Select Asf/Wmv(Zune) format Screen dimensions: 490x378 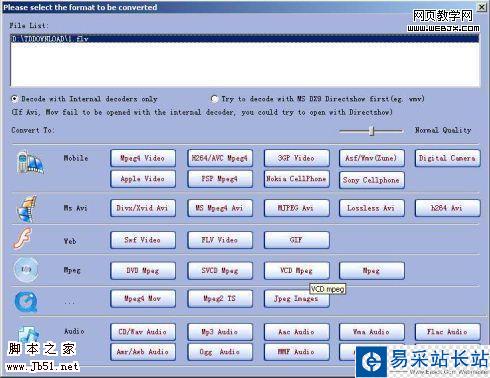(x=372, y=158)
